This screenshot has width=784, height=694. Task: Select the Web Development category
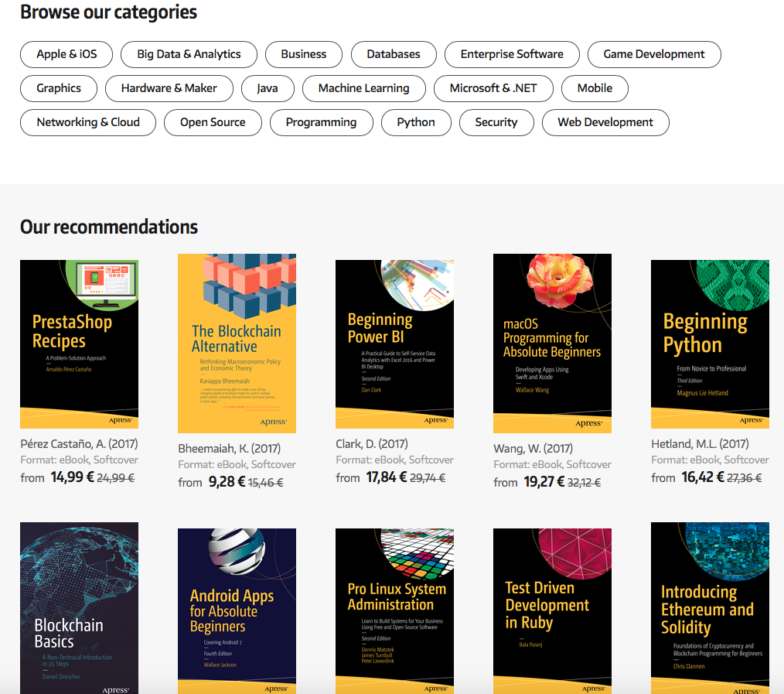click(x=605, y=122)
